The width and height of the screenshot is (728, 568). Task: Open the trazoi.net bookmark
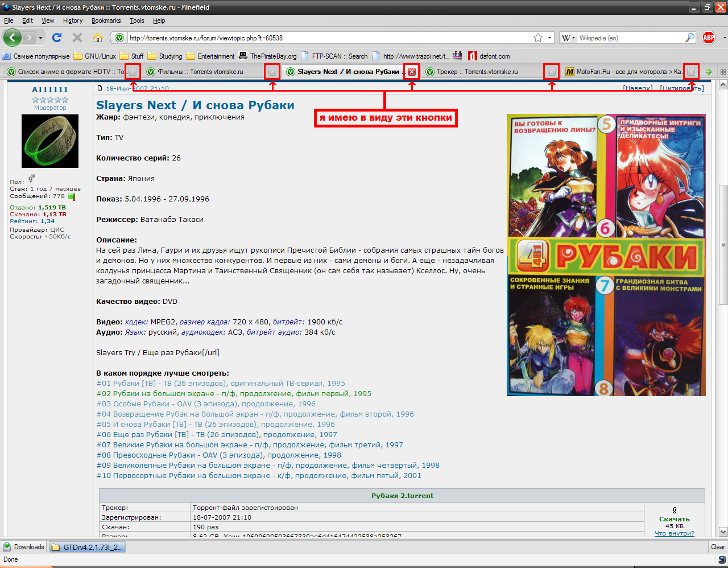pyautogui.click(x=410, y=56)
